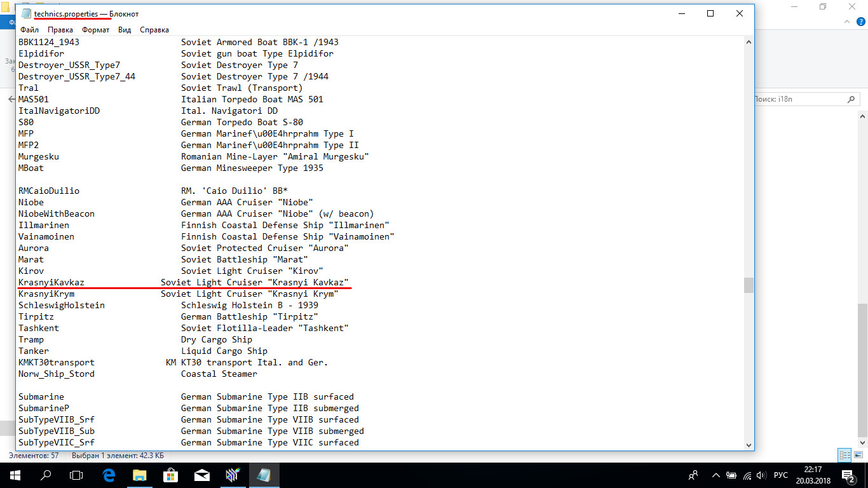Click the Notepad icon in the title bar
The image size is (868, 488).
pyautogui.click(x=26, y=14)
